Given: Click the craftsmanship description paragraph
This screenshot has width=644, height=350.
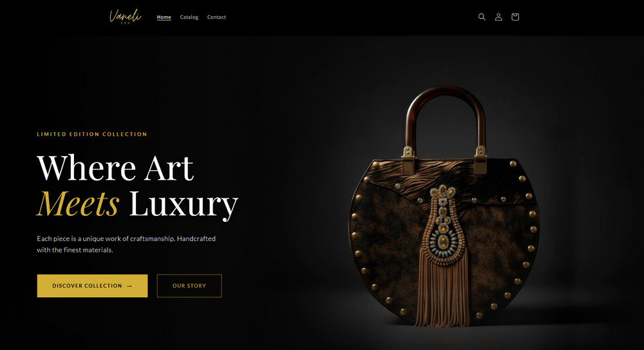Looking at the screenshot, I should 126,244.
